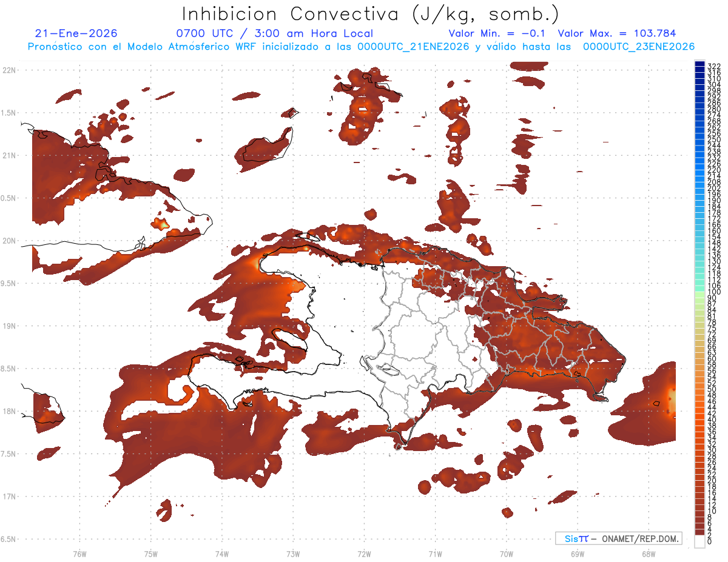Click latitude label '17N'

click(x=8, y=497)
